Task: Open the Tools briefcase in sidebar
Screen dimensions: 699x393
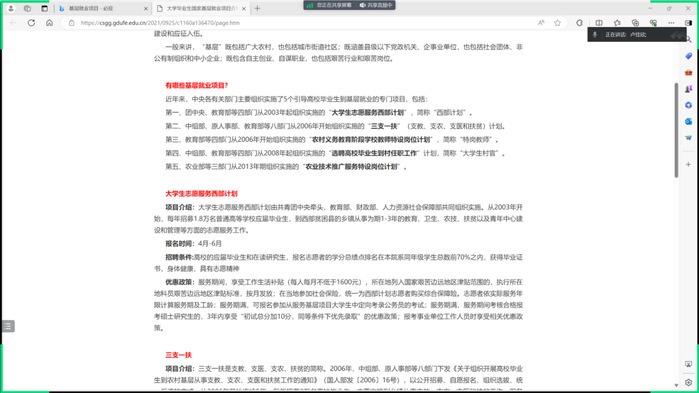Action: tap(688, 72)
